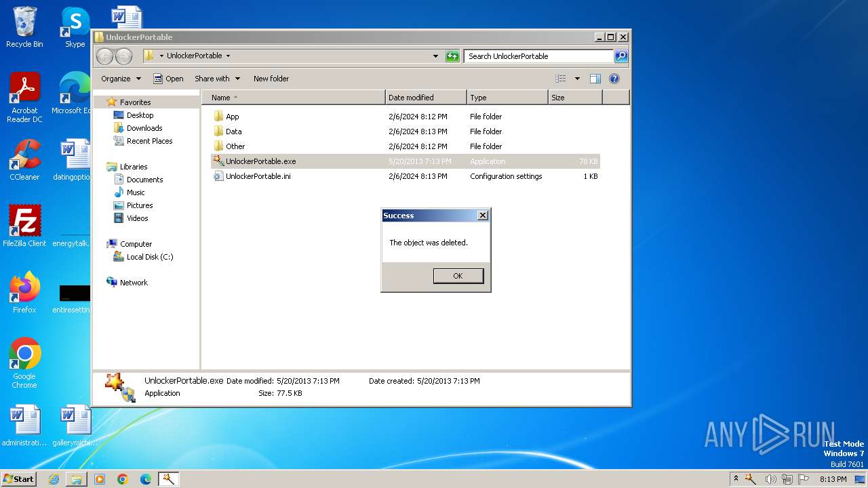Image resolution: width=868 pixels, height=488 pixels.
Task: Open Microsoft Edge desktop shortcut
Action: coord(73,94)
